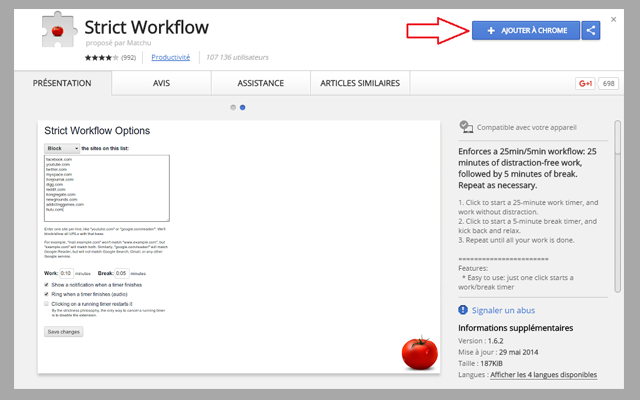
Task: Toggle Ring when a timer finishes checkbox
Action: tap(47, 294)
